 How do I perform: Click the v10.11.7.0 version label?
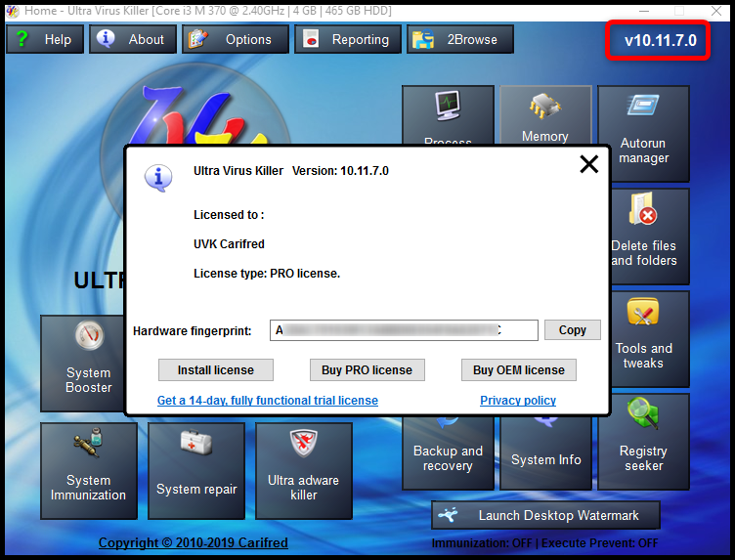(x=659, y=40)
